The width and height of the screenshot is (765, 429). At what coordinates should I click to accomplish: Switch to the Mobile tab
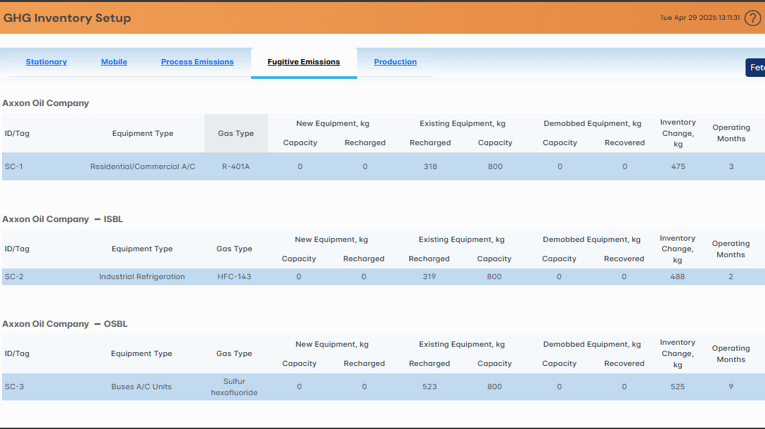pyautogui.click(x=114, y=62)
